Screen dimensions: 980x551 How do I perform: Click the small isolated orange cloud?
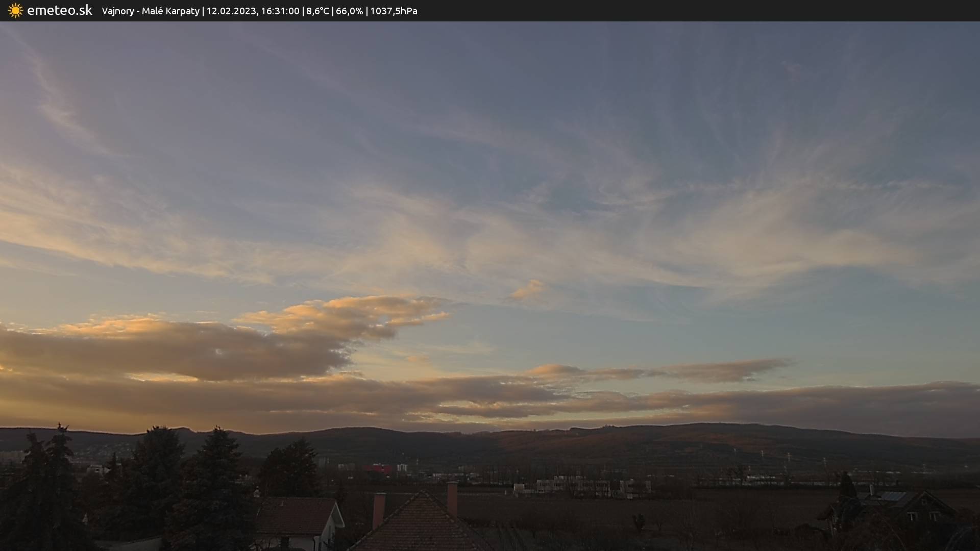pos(529,290)
